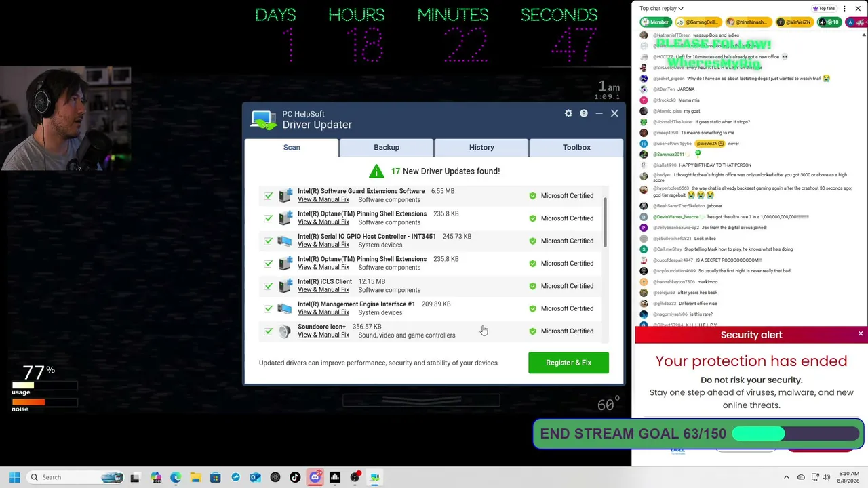Viewport: 868px width, 488px height.
Task: Launch Microsoft 365 Copilot from taskbar
Action: tap(156, 477)
